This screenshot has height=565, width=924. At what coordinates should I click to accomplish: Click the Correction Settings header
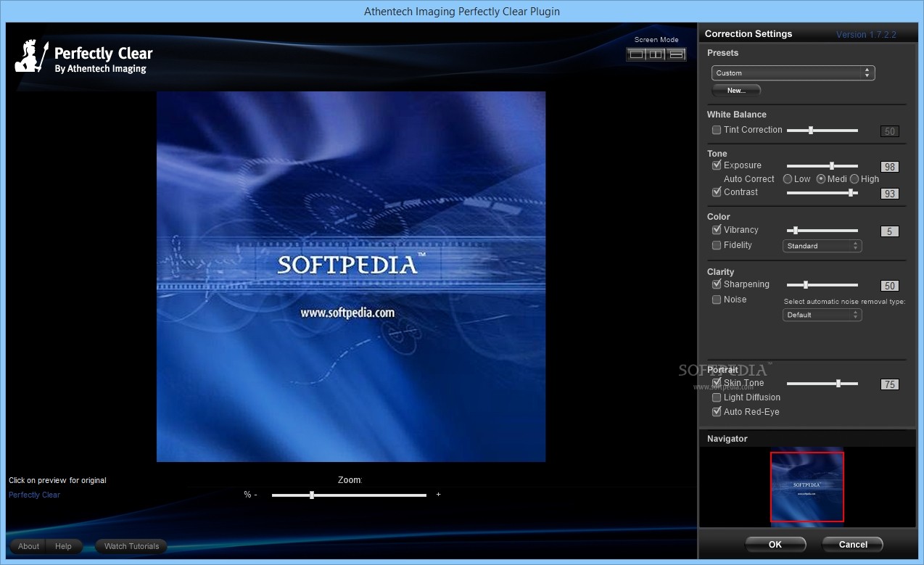(x=748, y=33)
